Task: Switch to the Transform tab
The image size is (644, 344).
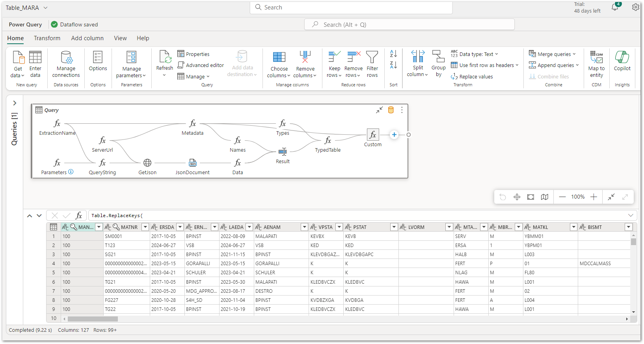Action: (x=47, y=38)
